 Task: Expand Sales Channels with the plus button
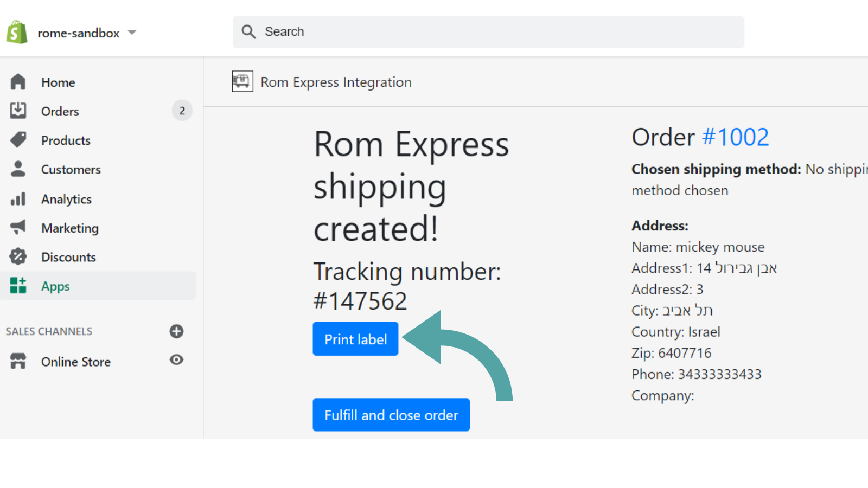[x=176, y=331]
